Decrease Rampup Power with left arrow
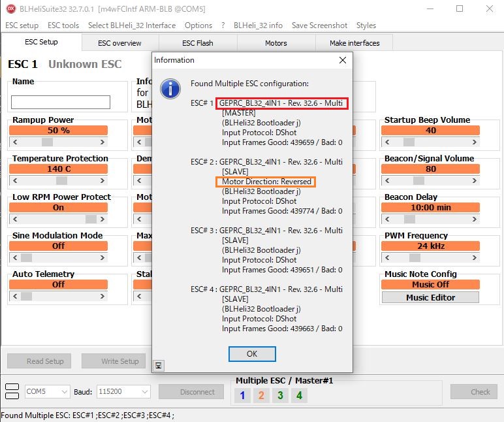The image size is (504, 422). (x=15, y=142)
